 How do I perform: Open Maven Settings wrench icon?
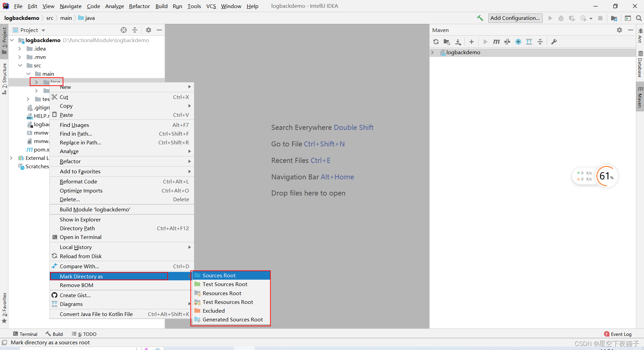(554, 42)
